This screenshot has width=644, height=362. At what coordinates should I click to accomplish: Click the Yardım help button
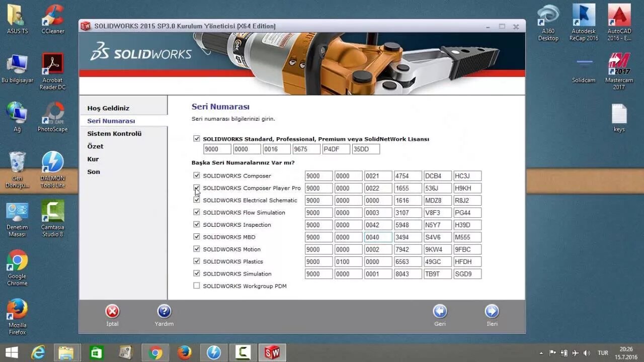click(x=164, y=312)
